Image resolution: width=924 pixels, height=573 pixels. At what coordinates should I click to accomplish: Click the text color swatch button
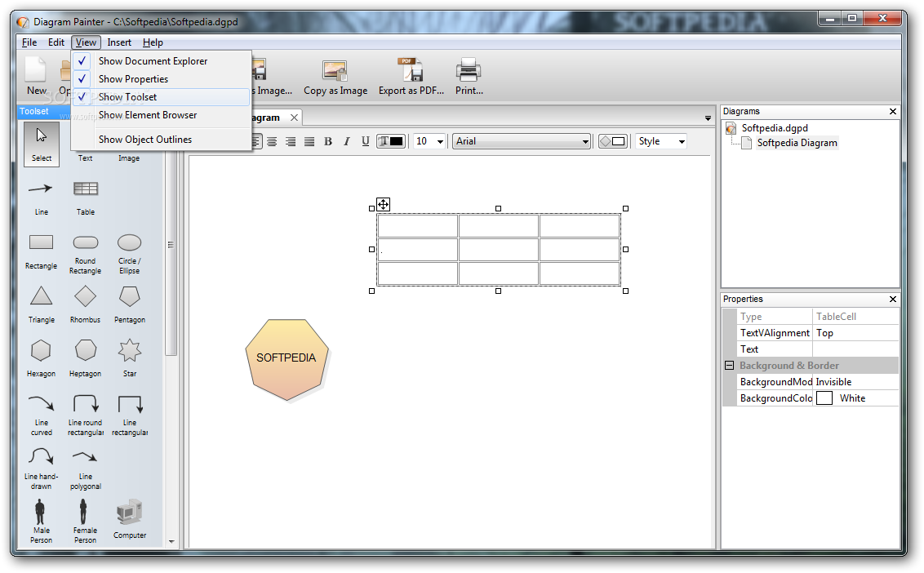click(391, 141)
